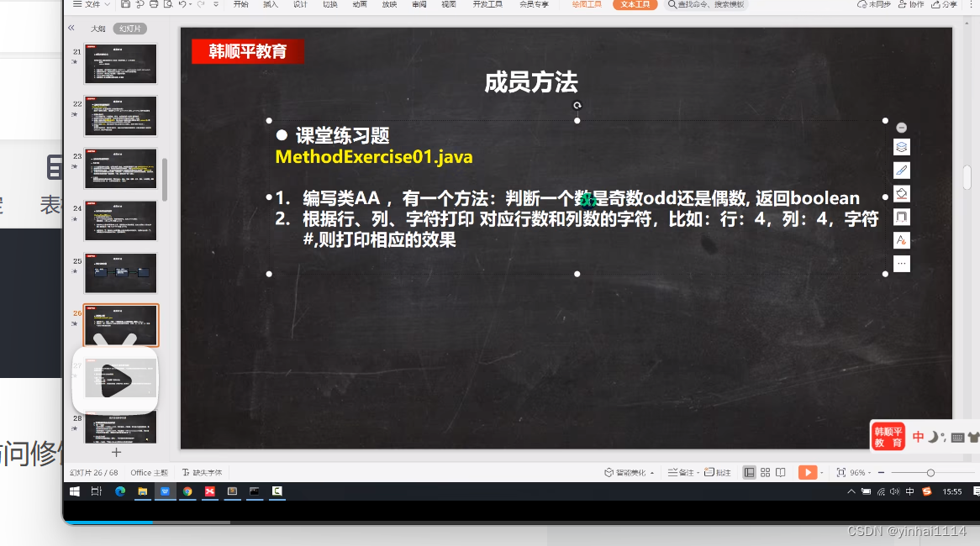Expand the 备注 notes dropdown arrow

(697, 472)
